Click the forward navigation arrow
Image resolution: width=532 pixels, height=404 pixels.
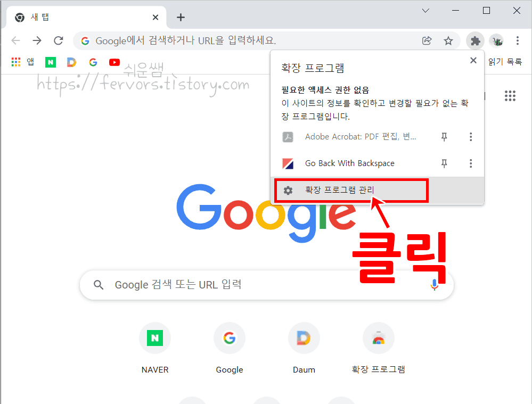[37, 40]
